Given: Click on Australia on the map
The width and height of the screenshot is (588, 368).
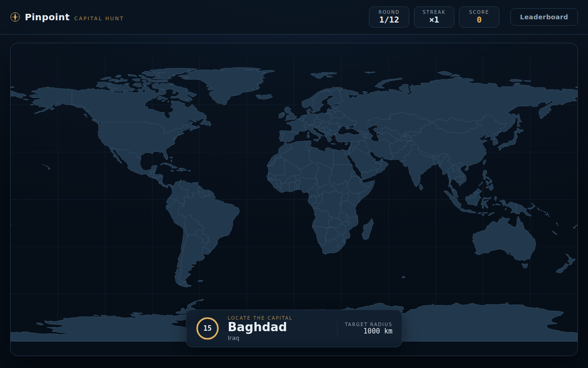Looking at the screenshot, I should coord(505,239).
